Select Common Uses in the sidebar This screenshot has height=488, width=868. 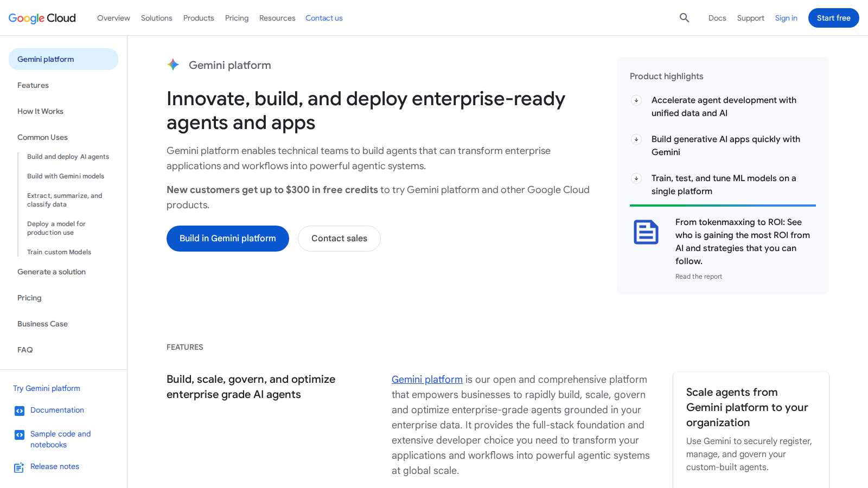(x=42, y=137)
